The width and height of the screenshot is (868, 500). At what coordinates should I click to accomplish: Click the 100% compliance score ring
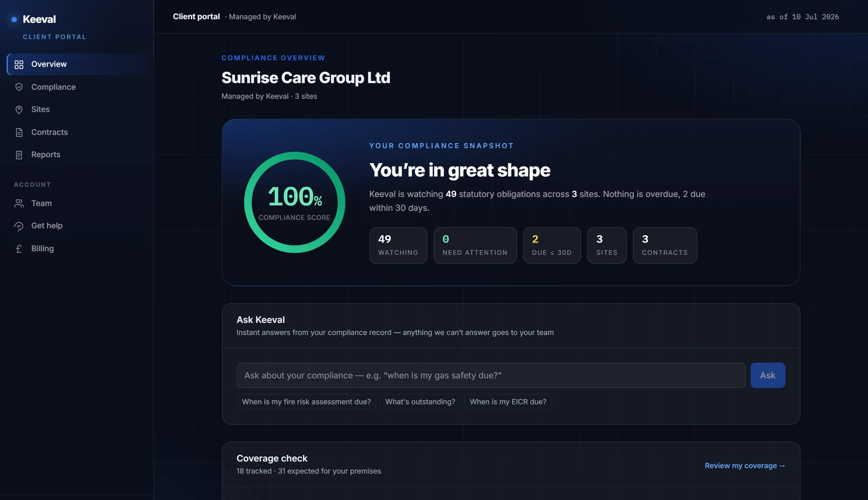(x=295, y=202)
